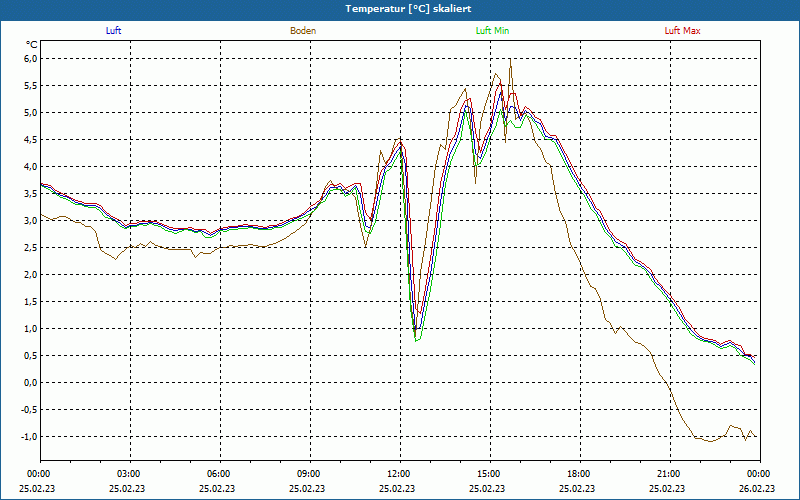Click the '15:00' time axis label
The height and width of the screenshot is (500, 800).
[488, 474]
